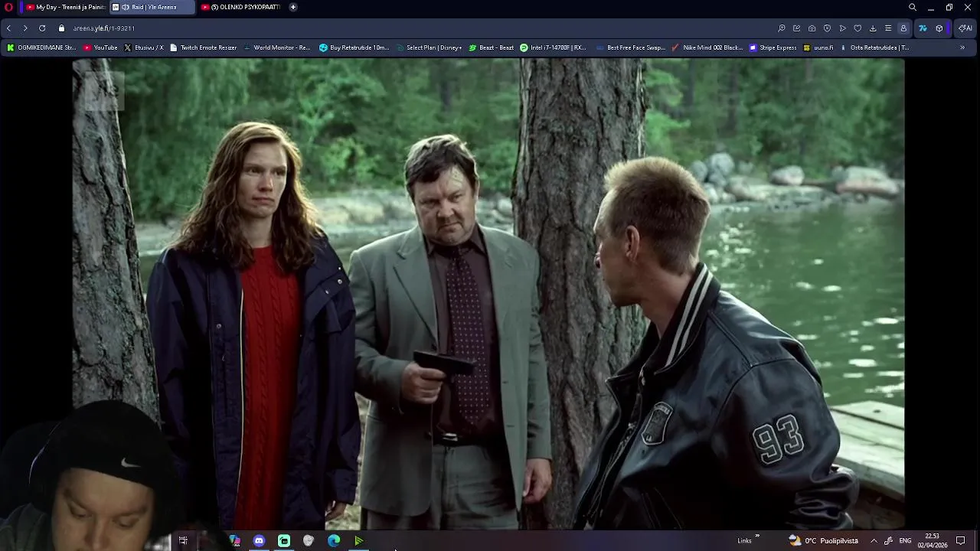Open Windows Task View icon
Screen dimensions: 980x551
183,540
